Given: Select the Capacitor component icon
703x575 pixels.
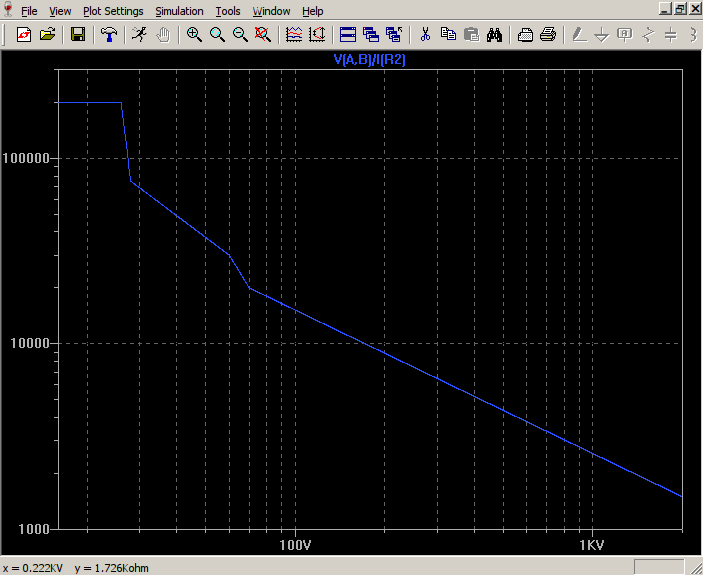Looking at the screenshot, I should tap(671, 35).
